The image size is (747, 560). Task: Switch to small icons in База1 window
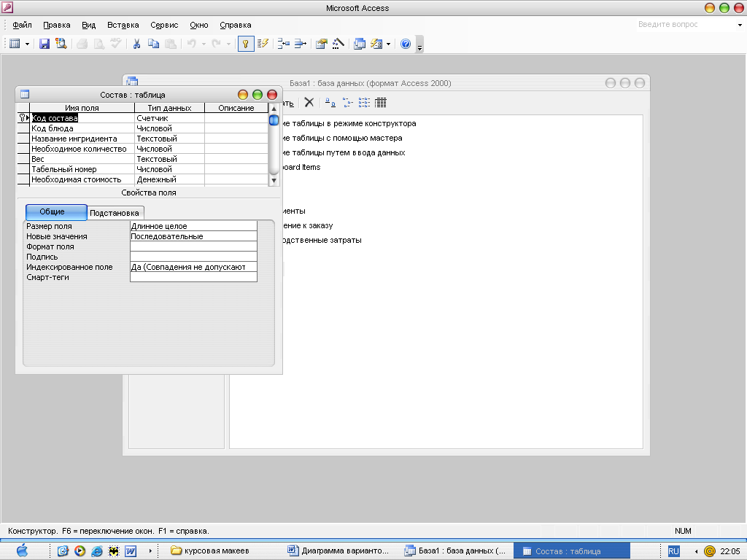pyautogui.click(x=347, y=102)
